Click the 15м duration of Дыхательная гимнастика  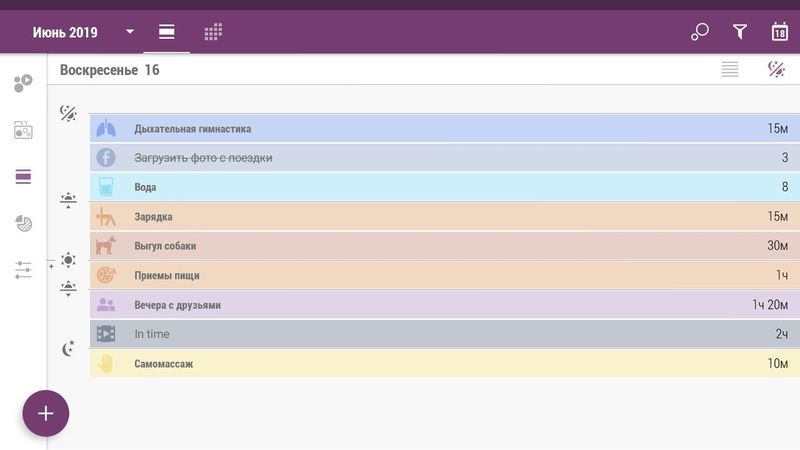[x=778, y=129]
